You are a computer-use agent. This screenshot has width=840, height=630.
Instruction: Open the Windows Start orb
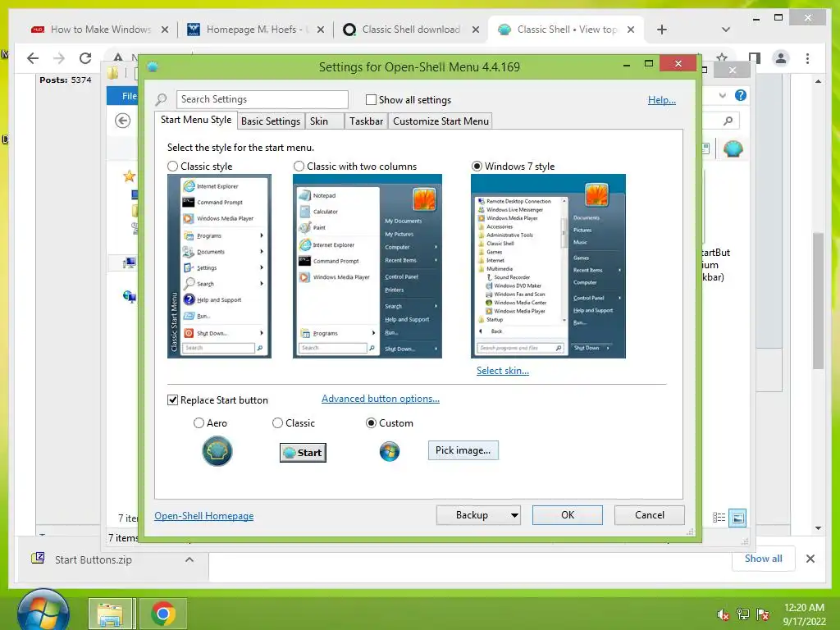pyautogui.click(x=43, y=611)
